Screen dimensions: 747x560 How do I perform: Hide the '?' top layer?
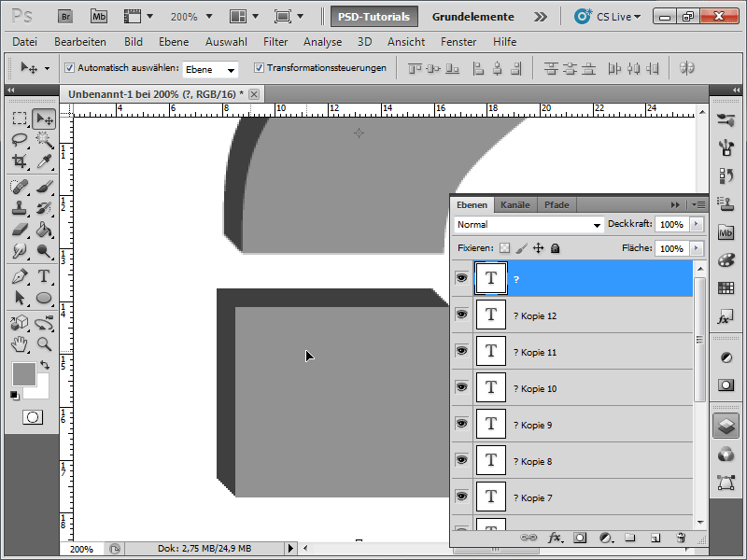click(461, 277)
